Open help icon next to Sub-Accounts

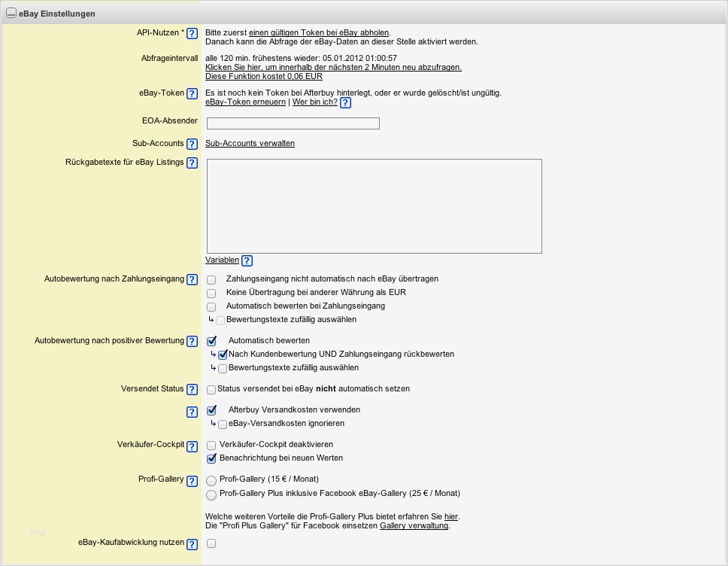point(193,144)
